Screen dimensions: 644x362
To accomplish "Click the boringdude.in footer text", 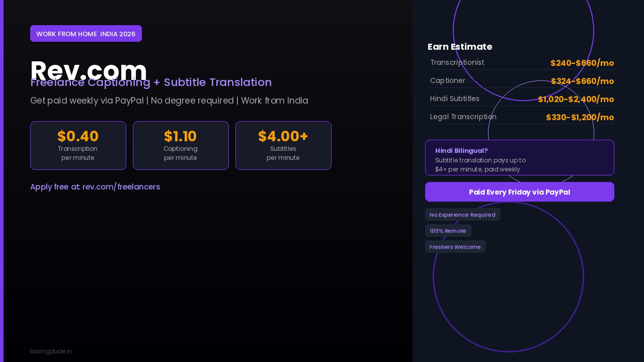I will click(x=51, y=351).
